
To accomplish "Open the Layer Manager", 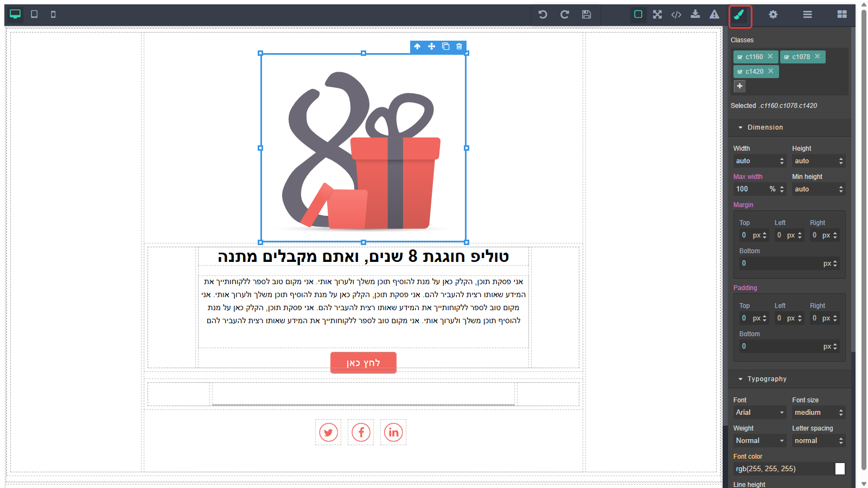I will pos(807,15).
